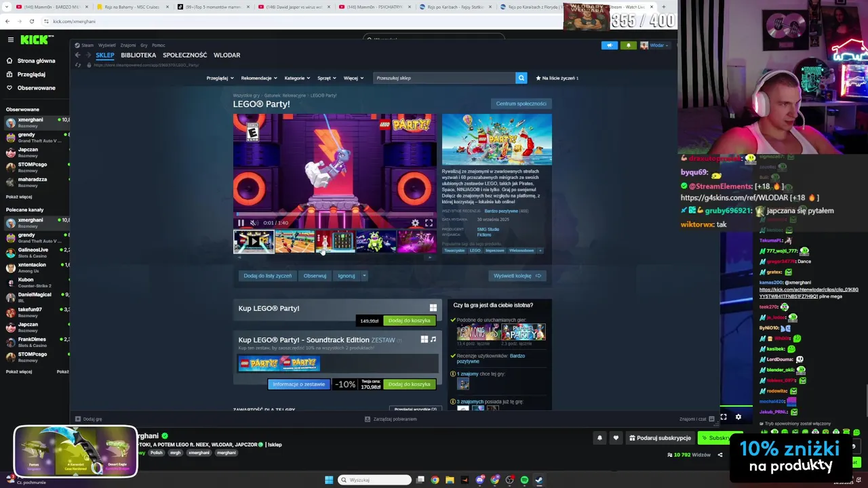The image size is (868, 488).
Task: Click Steam back navigation arrow
Action: (x=77, y=55)
